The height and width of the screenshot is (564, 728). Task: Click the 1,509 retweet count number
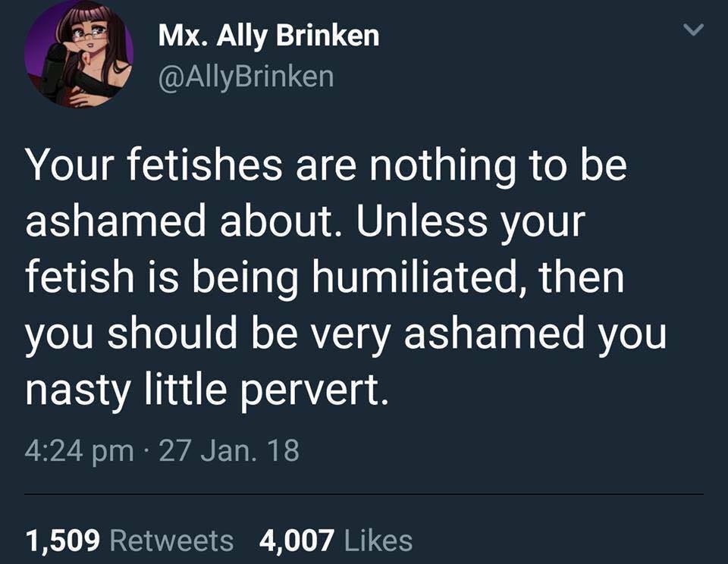pyautogui.click(x=63, y=540)
